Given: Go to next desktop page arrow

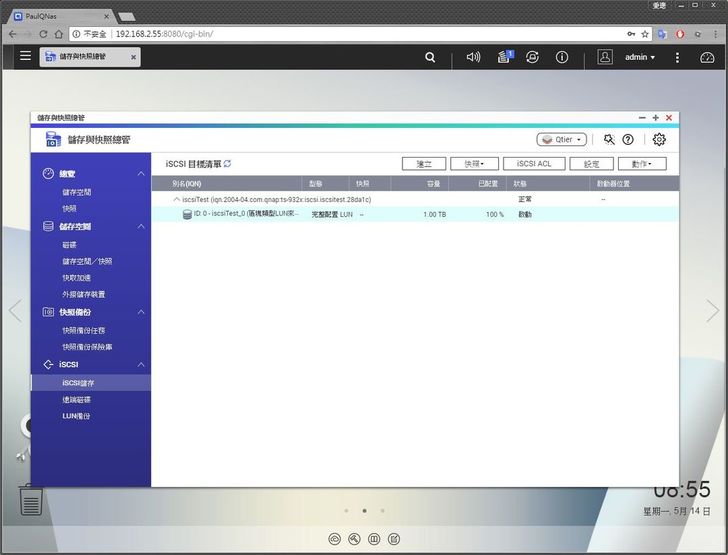Looking at the screenshot, I should [712, 311].
